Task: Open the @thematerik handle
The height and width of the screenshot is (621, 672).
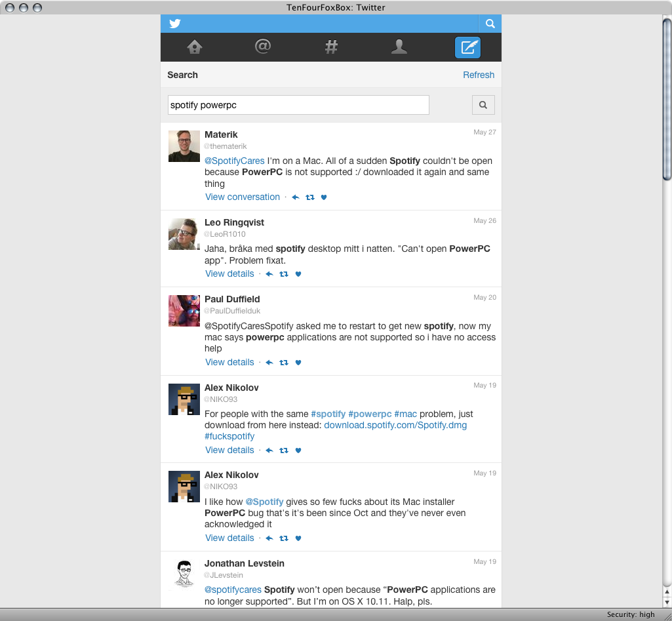Action: 226,146
